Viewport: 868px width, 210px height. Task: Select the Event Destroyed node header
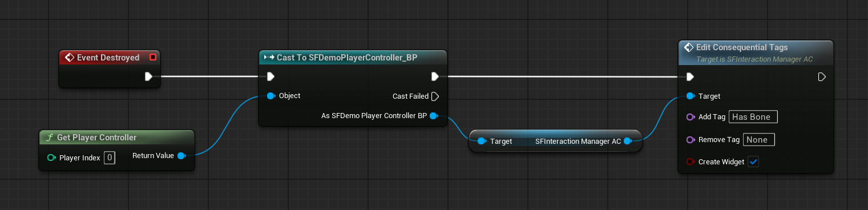point(109,58)
